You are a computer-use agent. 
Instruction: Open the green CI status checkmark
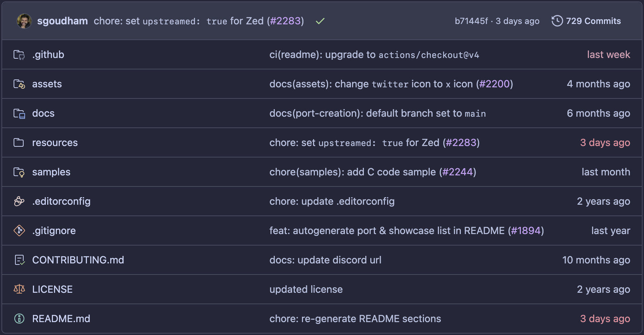pos(320,21)
